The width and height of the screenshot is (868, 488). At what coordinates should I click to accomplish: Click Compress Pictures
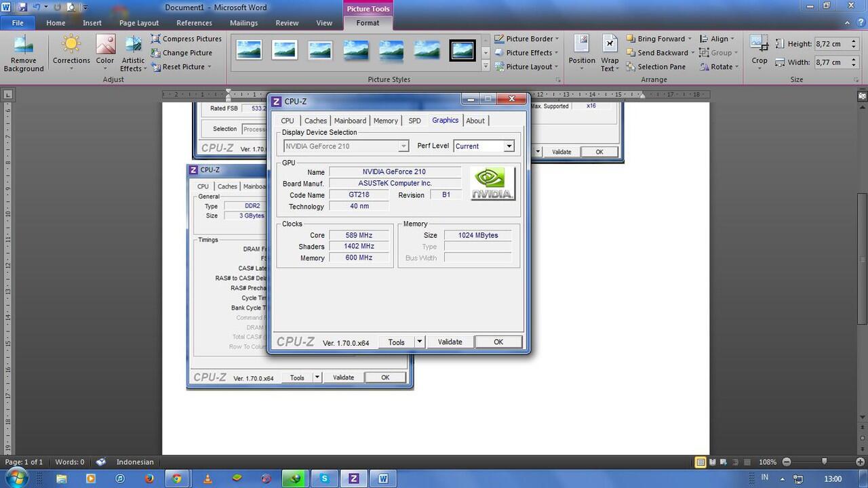[x=186, y=39]
